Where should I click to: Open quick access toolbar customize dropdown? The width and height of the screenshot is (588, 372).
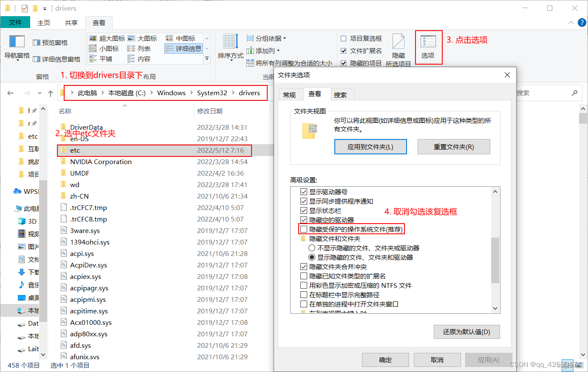pyautogui.click(x=45, y=9)
